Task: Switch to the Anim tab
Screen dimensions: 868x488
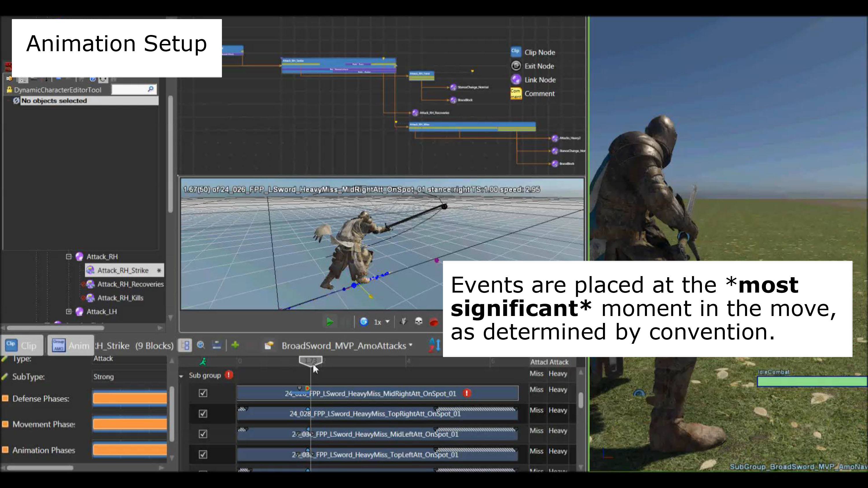Action: [71, 345]
